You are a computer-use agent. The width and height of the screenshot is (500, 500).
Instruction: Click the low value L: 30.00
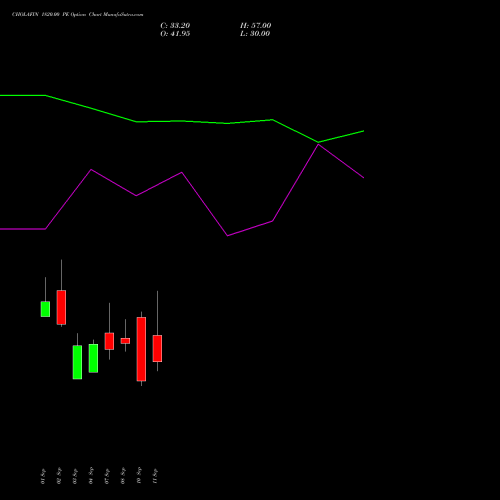pos(255,33)
